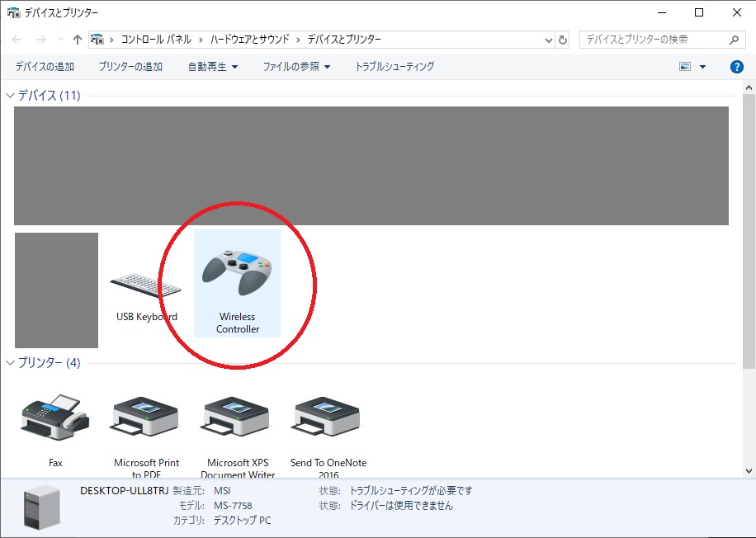Screen dimensions: 756x538
Task: Expand the address bar history dropdown
Action: [549, 40]
